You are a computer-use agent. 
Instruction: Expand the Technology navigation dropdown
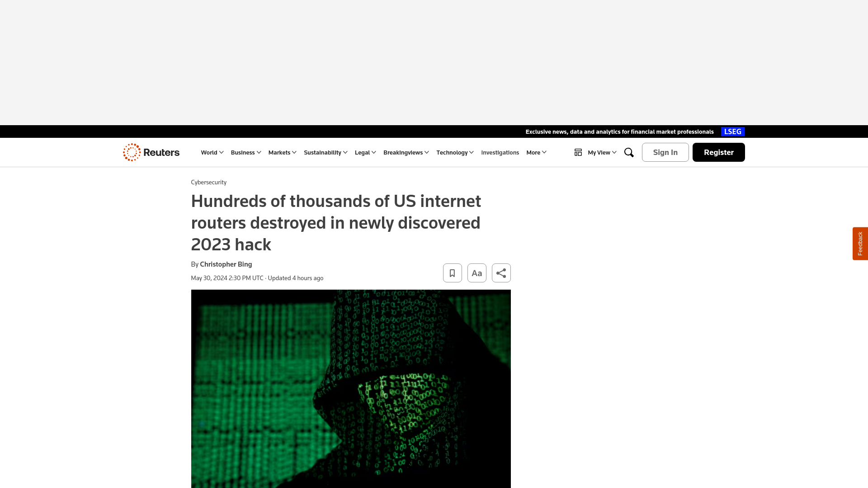click(455, 152)
